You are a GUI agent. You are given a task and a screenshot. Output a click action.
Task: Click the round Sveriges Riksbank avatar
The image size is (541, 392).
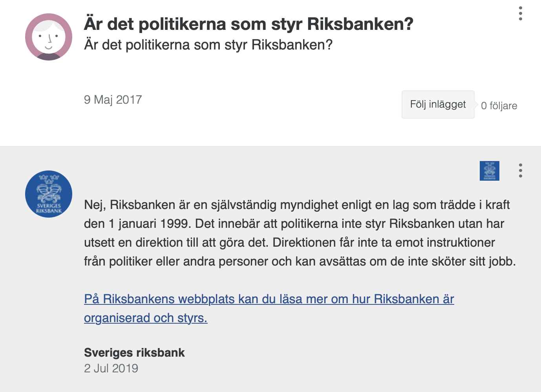pyautogui.click(x=49, y=194)
